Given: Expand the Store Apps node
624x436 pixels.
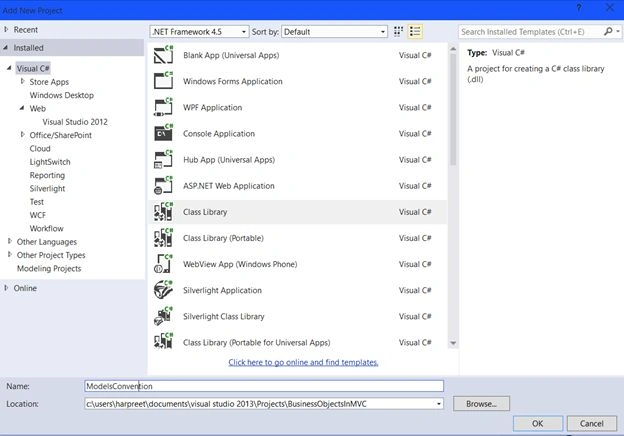Looking at the screenshot, I should [x=23, y=81].
